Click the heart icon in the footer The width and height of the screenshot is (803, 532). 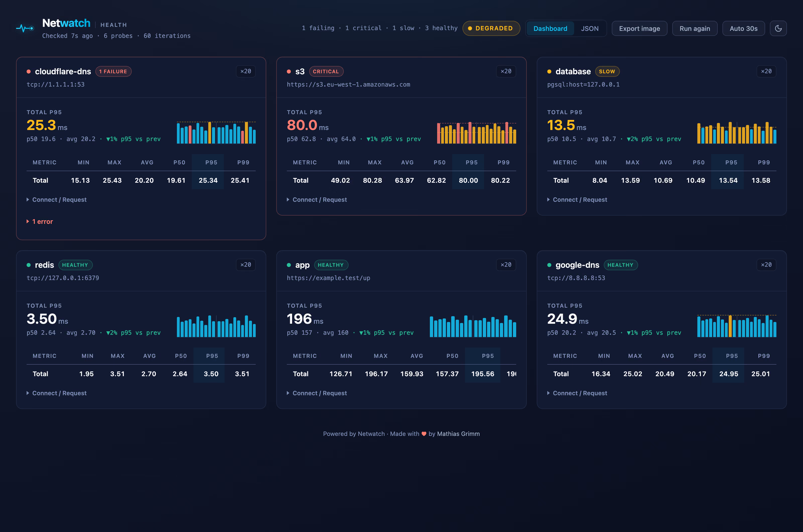[424, 434]
